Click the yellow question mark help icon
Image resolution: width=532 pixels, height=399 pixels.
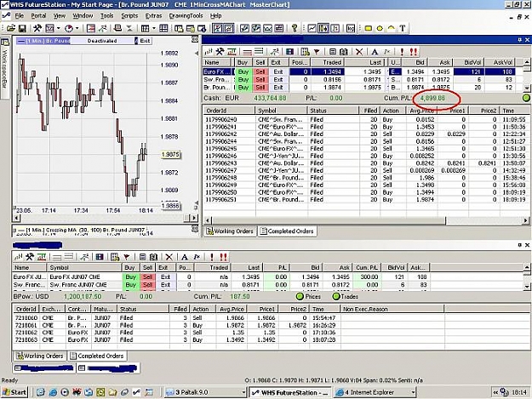click(295, 28)
